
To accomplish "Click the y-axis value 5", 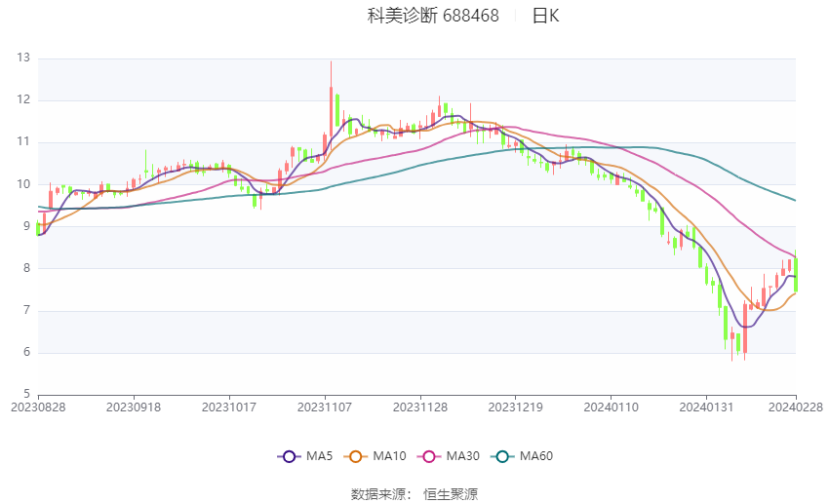I will click(x=26, y=394).
